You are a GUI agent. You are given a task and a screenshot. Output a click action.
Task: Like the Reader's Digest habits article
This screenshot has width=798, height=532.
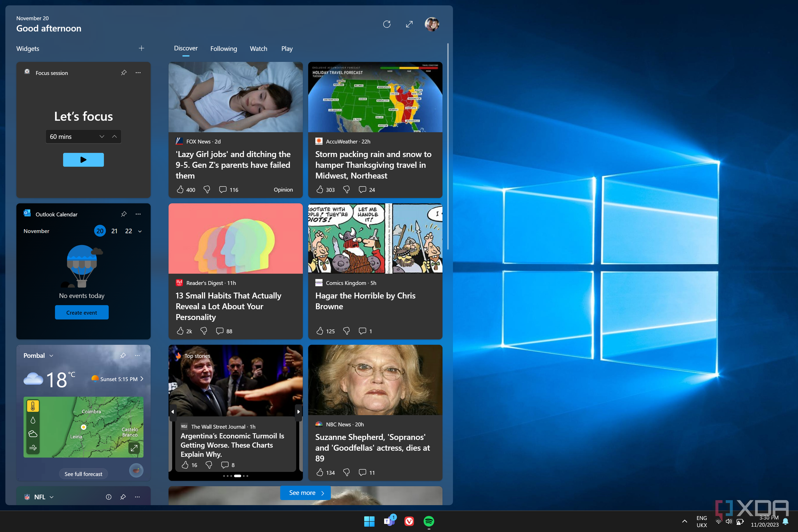click(180, 331)
